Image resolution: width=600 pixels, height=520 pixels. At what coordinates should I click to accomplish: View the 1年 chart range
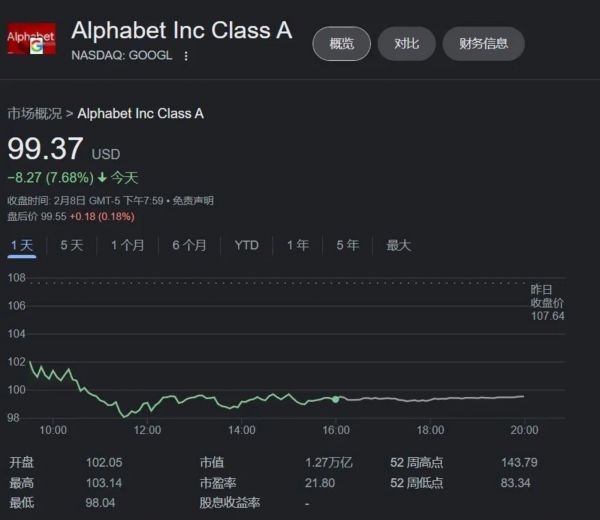[297, 245]
